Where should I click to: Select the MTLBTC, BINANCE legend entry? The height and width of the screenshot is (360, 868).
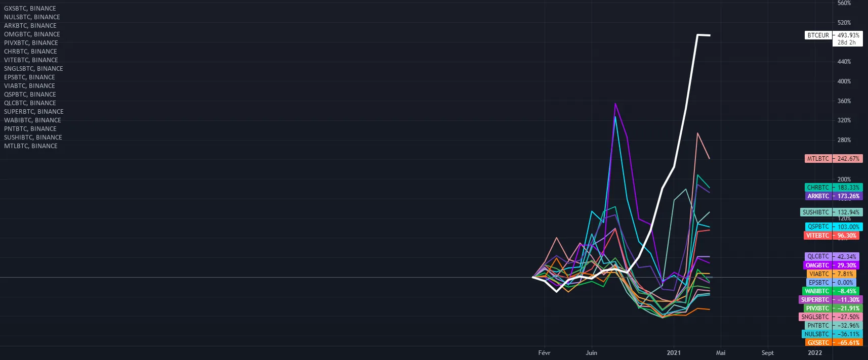click(31, 146)
